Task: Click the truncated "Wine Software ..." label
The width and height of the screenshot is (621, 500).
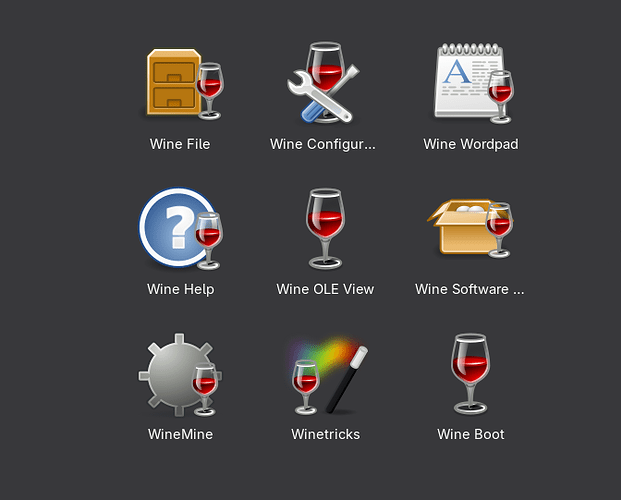Action: [x=469, y=289]
